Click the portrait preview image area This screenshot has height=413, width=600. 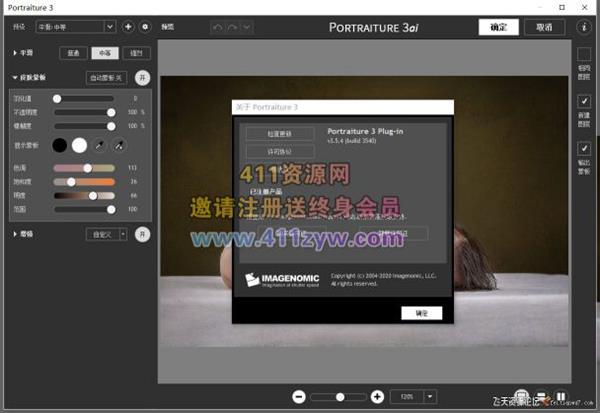364,211
